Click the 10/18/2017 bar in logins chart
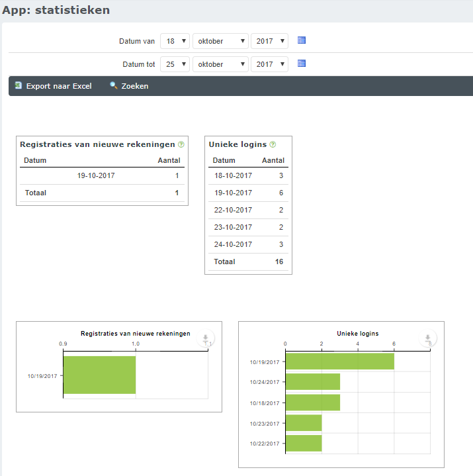Image resolution: width=473 pixels, height=476 pixels. 313,403
